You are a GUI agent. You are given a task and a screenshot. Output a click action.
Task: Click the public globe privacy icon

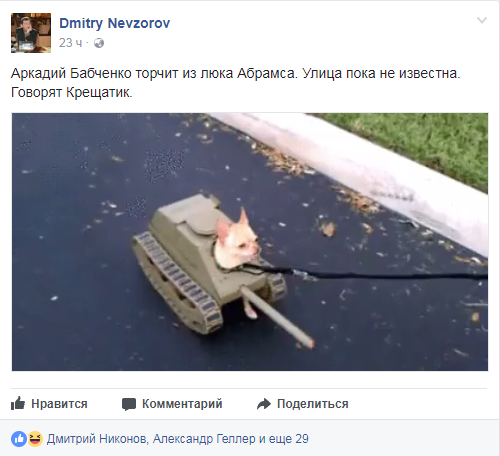tap(99, 43)
